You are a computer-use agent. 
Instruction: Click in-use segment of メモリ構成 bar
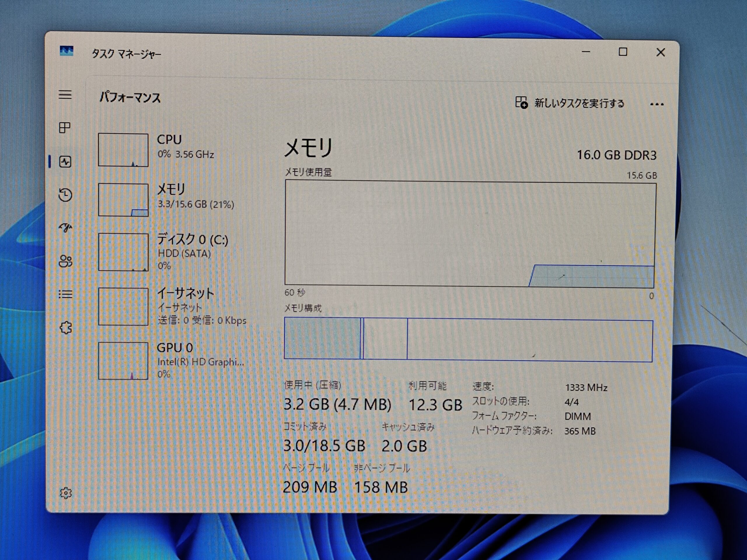(322, 338)
